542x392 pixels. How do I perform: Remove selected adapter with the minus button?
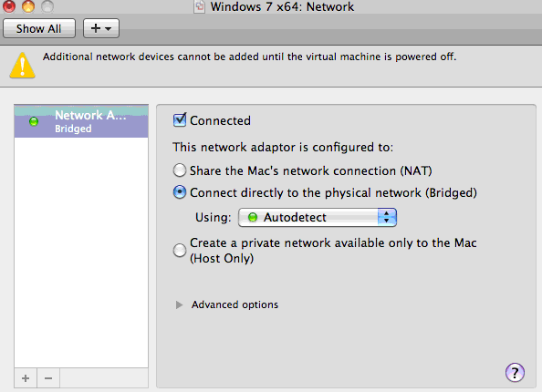pos(48,378)
